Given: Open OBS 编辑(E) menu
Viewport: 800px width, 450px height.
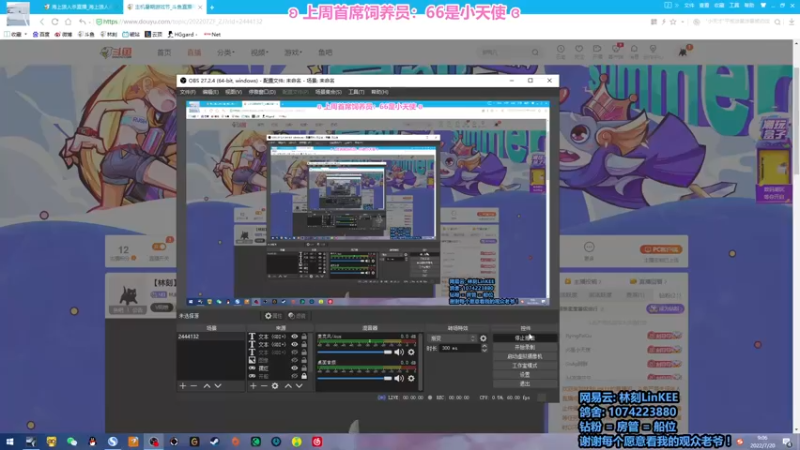Looking at the screenshot, I should click(210, 92).
